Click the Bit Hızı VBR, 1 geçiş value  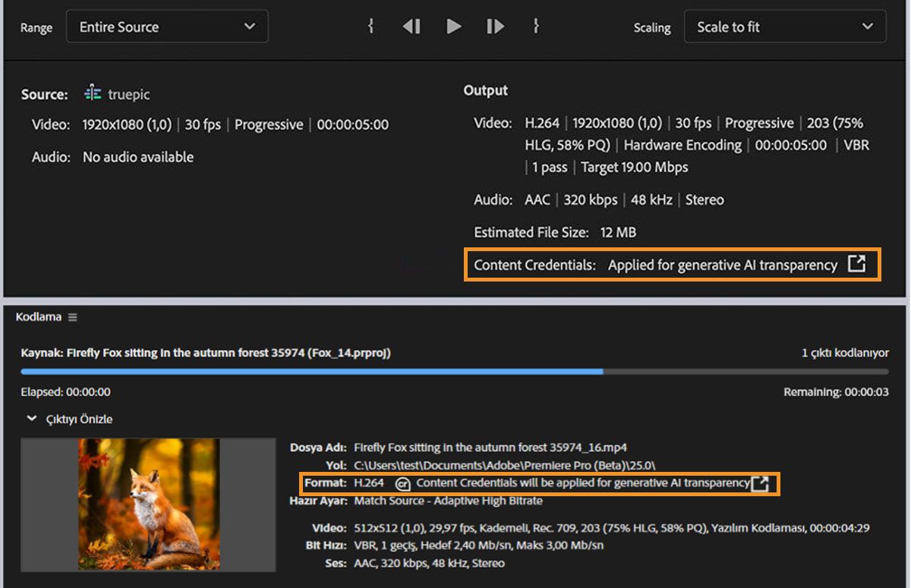(479, 546)
